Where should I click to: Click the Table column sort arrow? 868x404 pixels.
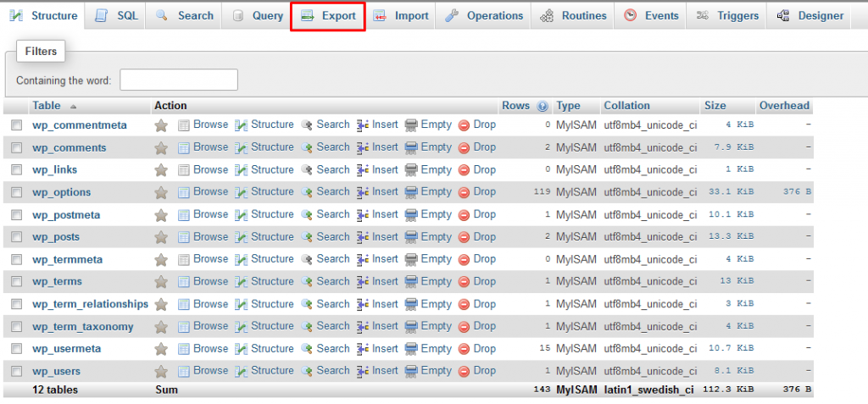point(73,106)
